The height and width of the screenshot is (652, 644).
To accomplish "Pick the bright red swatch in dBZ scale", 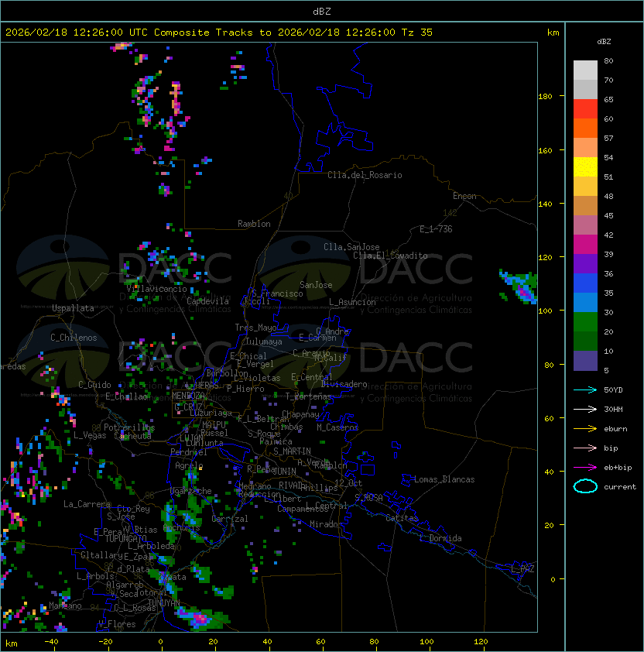I will coord(585,109).
